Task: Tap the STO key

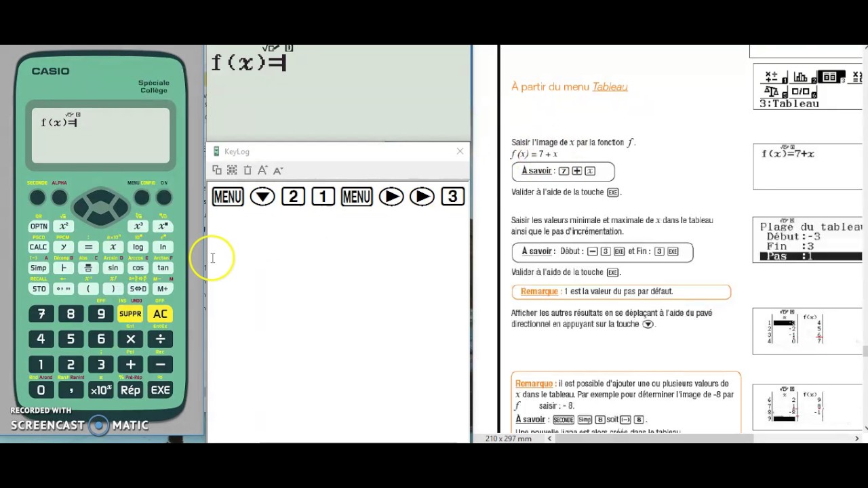Action: pyautogui.click(x=39, y=289)
